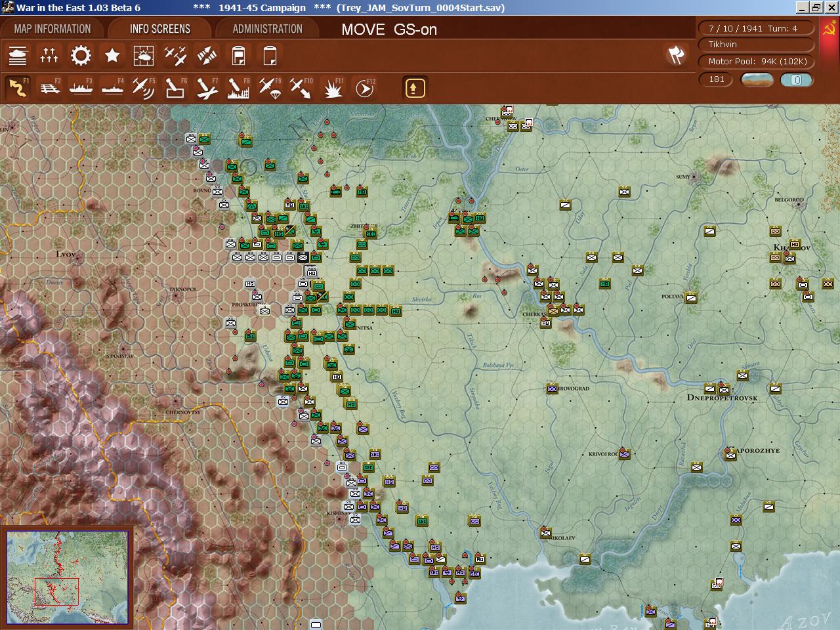Click the Rovno city label
Screen dimensions: 840x630
pyautogui.click(x=201, y=191)
